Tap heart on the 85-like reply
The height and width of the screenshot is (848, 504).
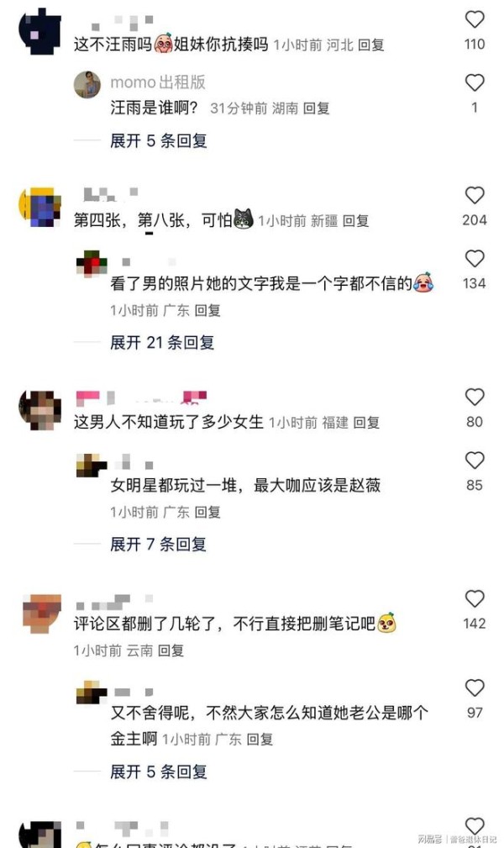475,461
